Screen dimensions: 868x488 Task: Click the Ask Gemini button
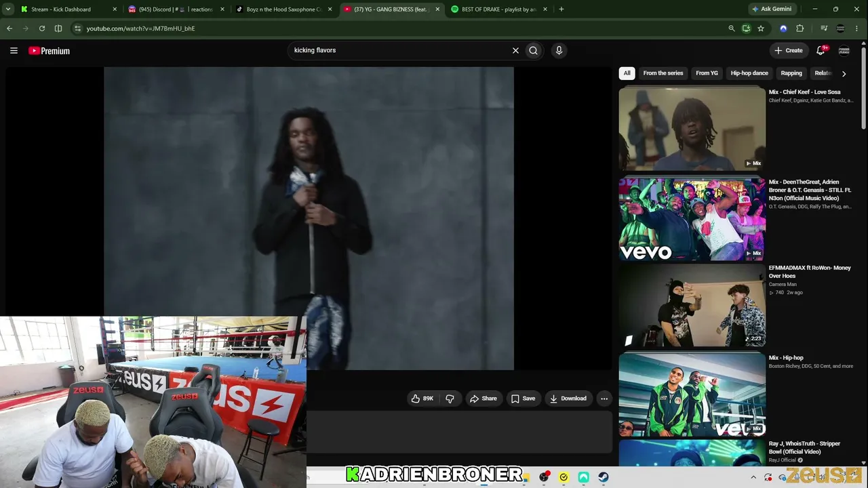click(x=771, y=9)
